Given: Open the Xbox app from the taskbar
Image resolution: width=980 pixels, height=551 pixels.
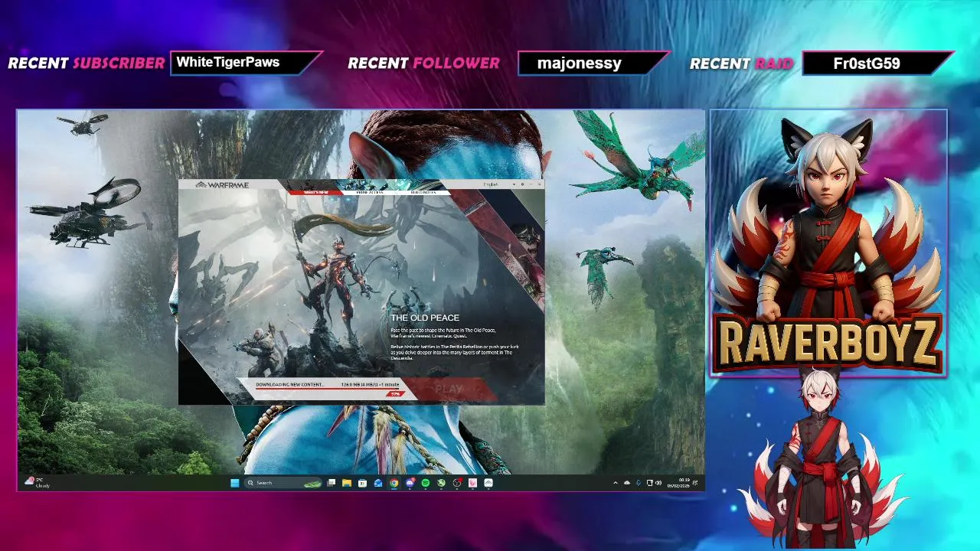Looking at the screenshot, I should point(441,483).
